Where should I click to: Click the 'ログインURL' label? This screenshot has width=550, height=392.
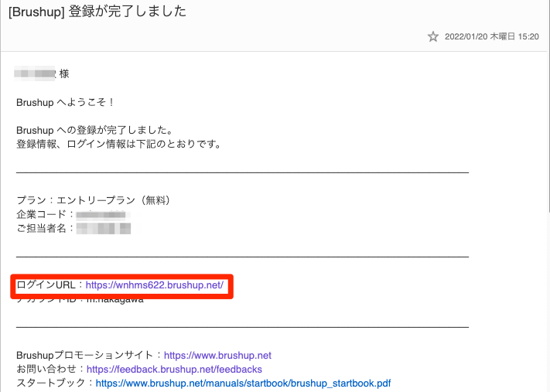point(46,285)
